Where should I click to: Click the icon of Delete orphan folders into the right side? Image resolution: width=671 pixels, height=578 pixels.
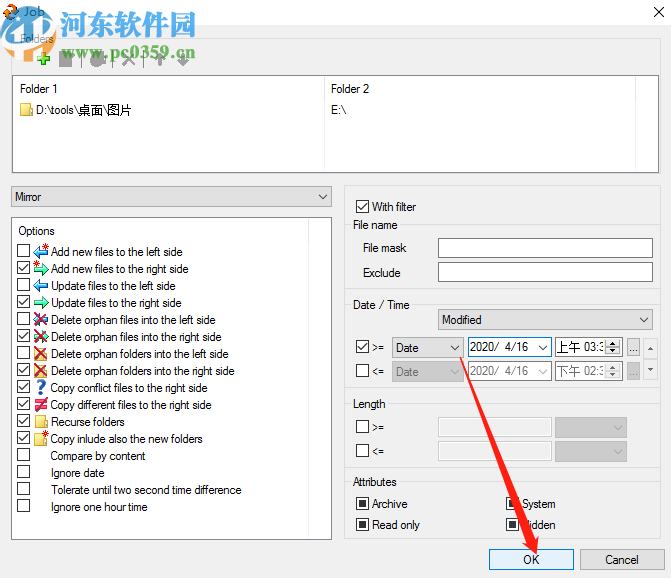(x=41, y=371)
